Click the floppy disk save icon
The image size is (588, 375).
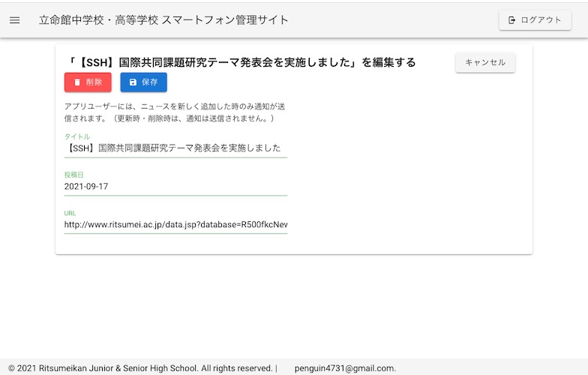pyautogui.click(x=133, y=82)
